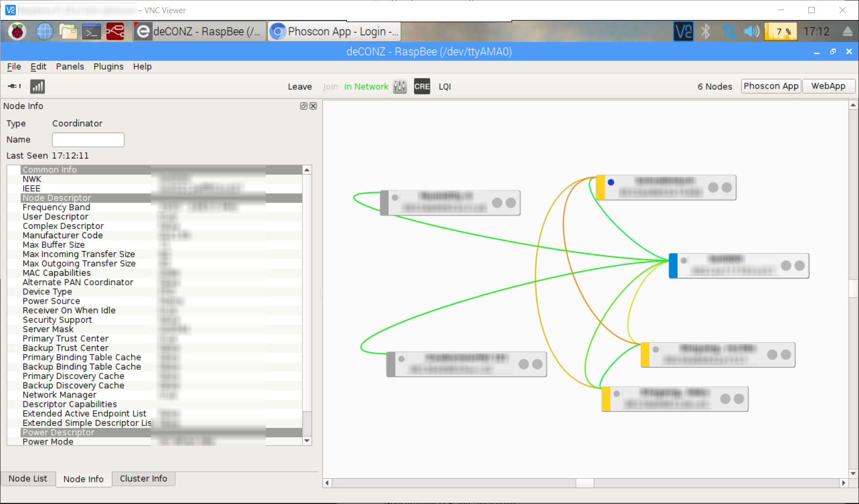
Task: Collapse the Node Descriptor section header
Action: (56, 198)
